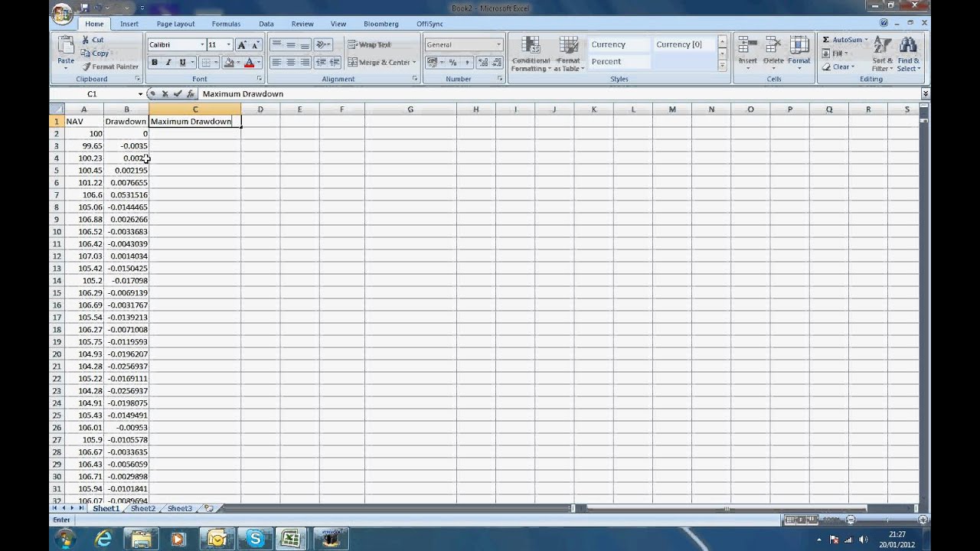Screen dimensions: 980x551
Task: Open the Conditional Formatting menu
Action: (x=531, y=54)
